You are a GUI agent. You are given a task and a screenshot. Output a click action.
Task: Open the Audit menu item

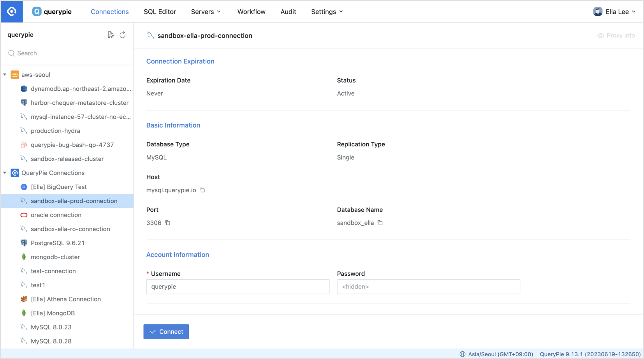click(288, 12)
